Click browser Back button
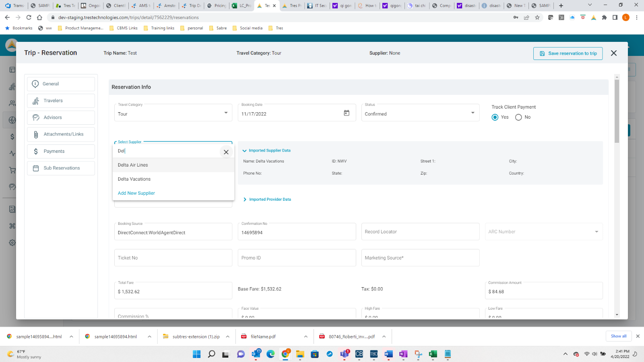Image resolution: width=644 pixels, height=362 pixels. pyautogui.click(x=7, y=17)
